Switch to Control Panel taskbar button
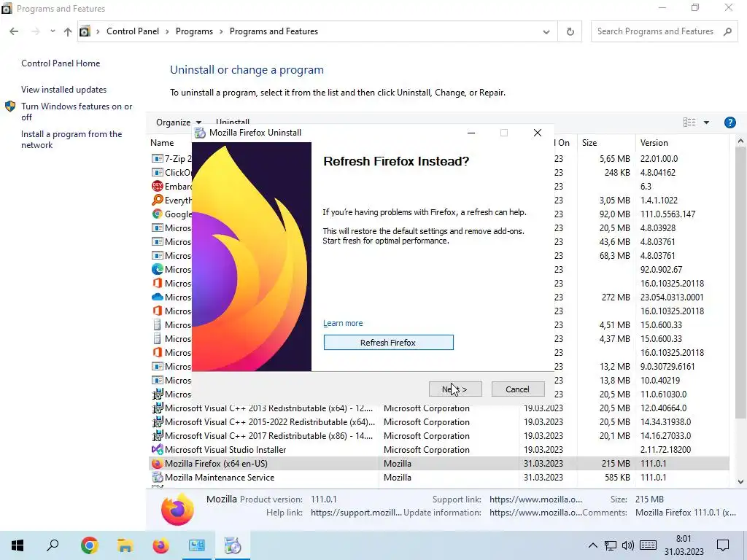Viewport: 747px width, 560px height. pos(196,545)
